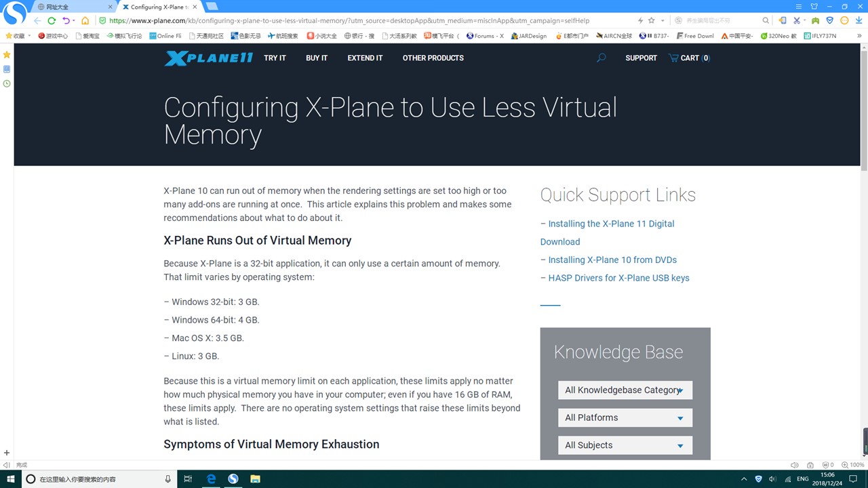
Task: Open history clock in left sidebar
Action: [x=7, y=83]
